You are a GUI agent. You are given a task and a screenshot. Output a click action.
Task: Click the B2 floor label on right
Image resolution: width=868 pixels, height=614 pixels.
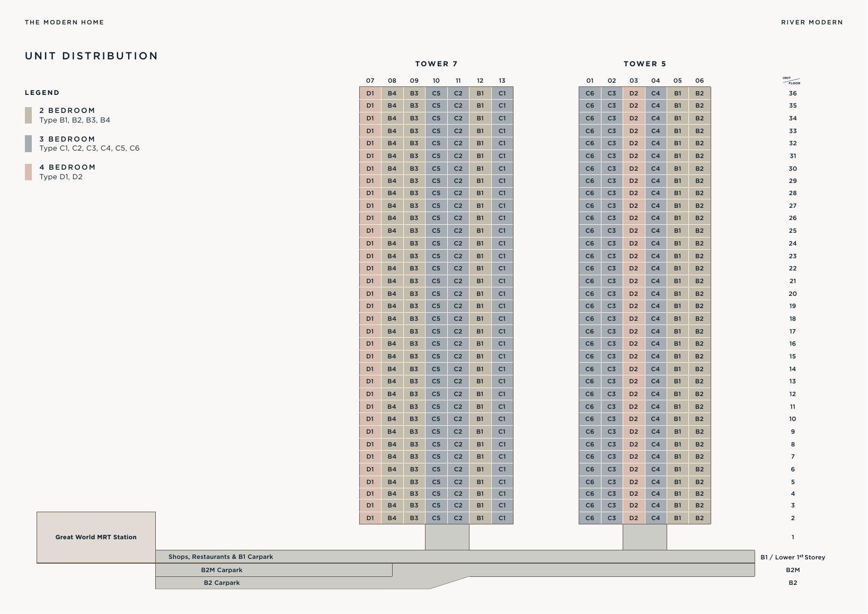pos(793,583)
